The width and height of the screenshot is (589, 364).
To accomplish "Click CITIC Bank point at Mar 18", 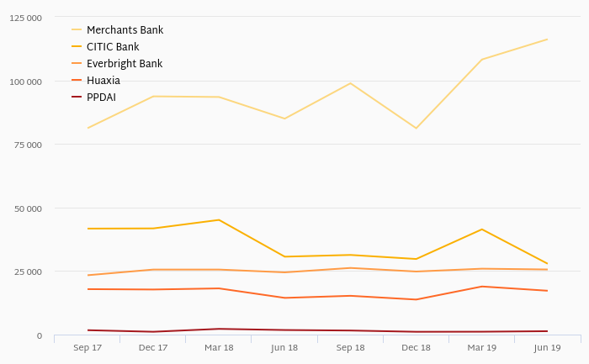I will (x=219, y=220).
